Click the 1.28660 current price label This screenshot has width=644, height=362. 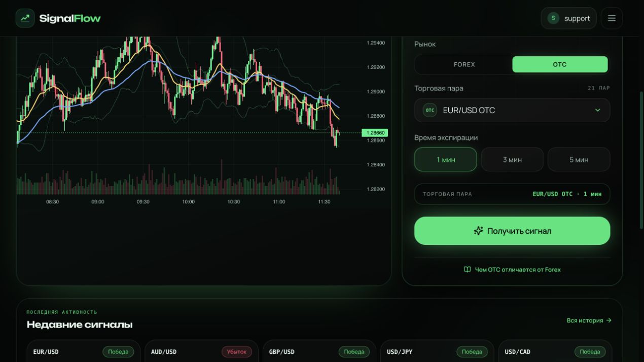tap(375, 133)
